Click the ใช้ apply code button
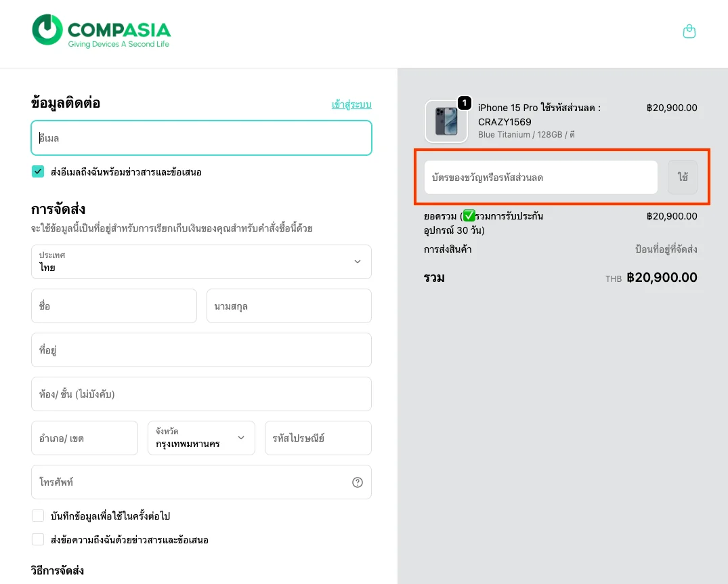 coord(682,177)
